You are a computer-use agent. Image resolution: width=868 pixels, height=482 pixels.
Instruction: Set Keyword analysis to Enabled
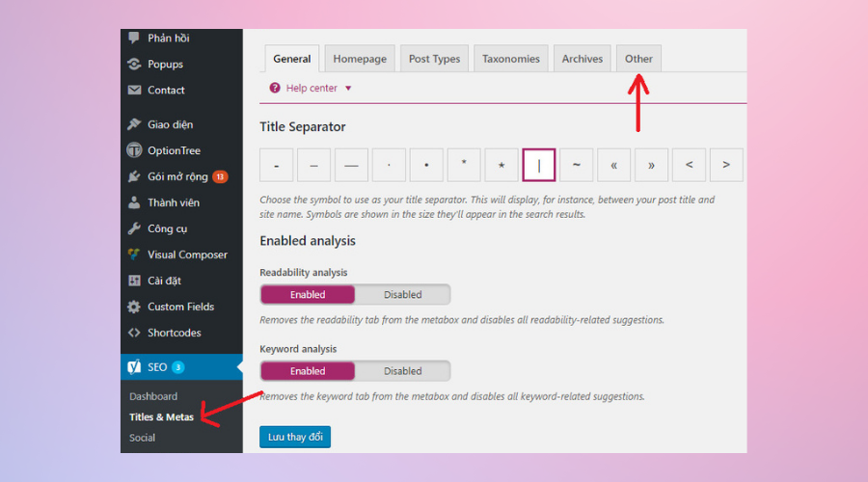coord(308,371)
